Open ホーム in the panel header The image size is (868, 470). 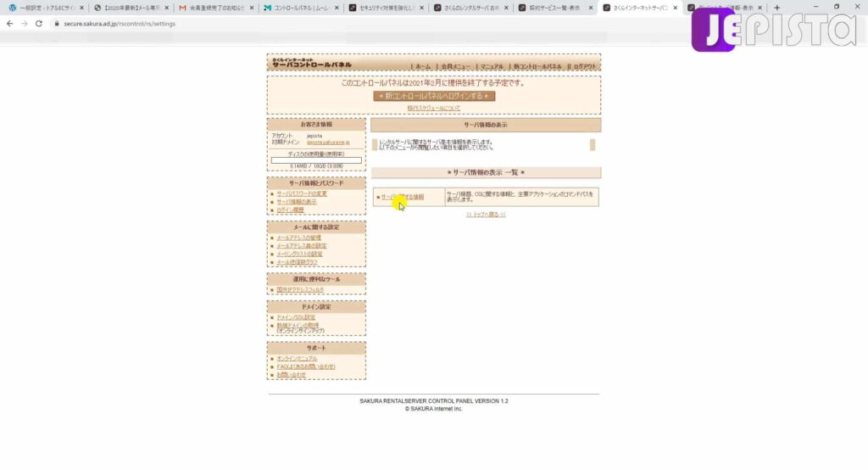tap(423, 66)
